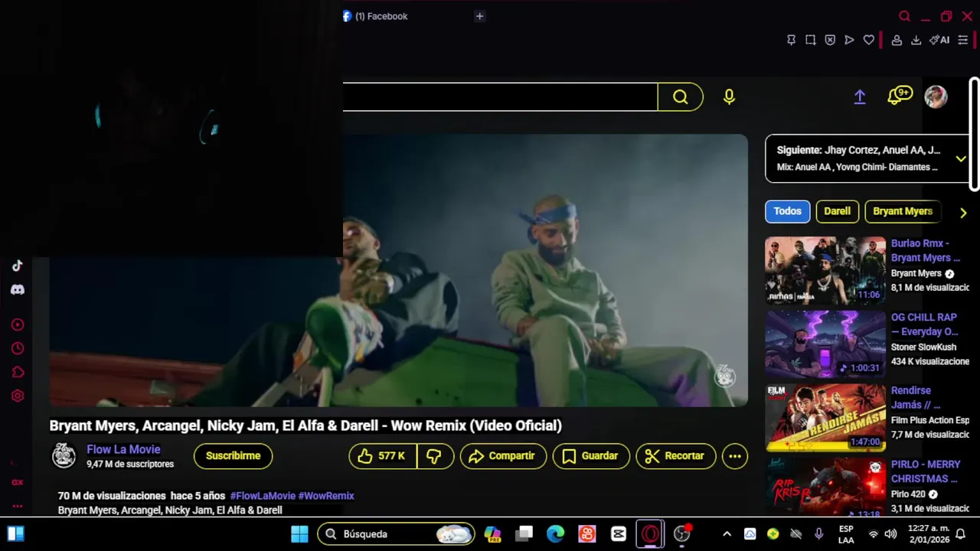Open the tab search magnifier icon
Image resolution: width=980 pixels, height=551 pixels.
[905, 16]
